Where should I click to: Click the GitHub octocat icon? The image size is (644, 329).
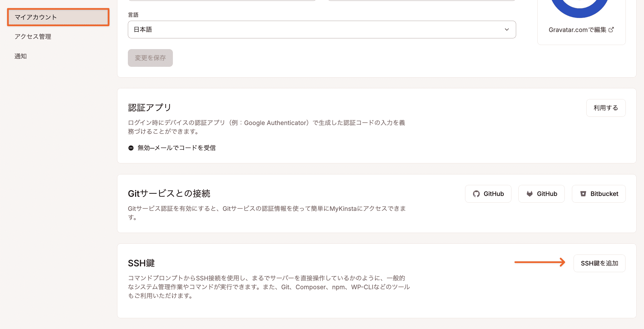click(476, 193)
